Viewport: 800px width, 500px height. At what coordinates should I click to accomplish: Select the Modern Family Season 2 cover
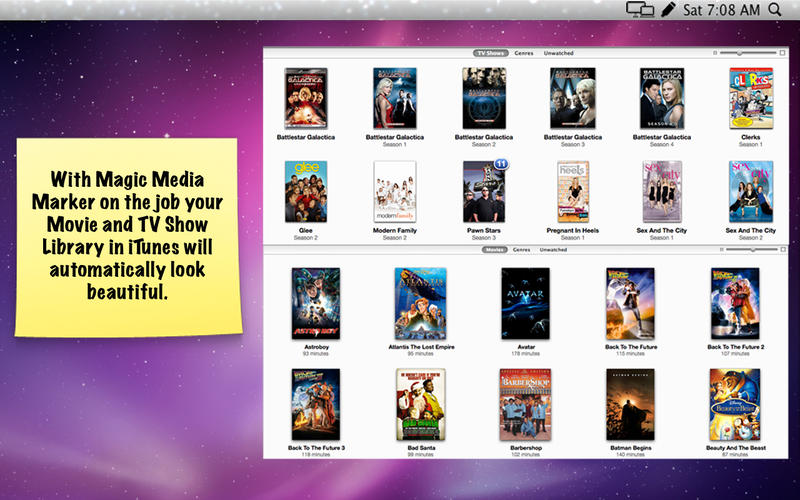[394, 191]
